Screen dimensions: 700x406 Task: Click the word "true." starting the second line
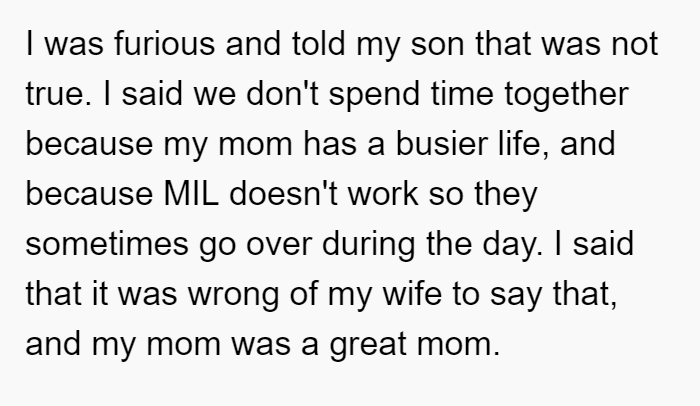tap(58, 94)
